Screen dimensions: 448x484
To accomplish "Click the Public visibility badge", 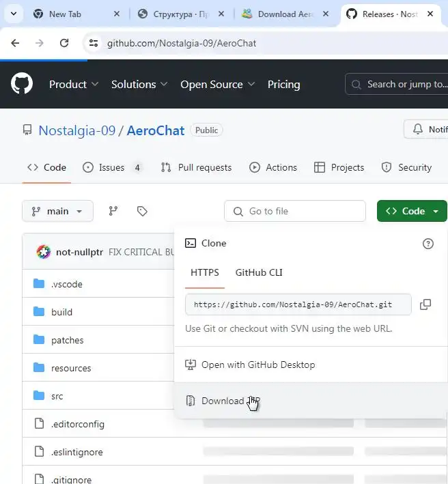I will pos(206,130).
